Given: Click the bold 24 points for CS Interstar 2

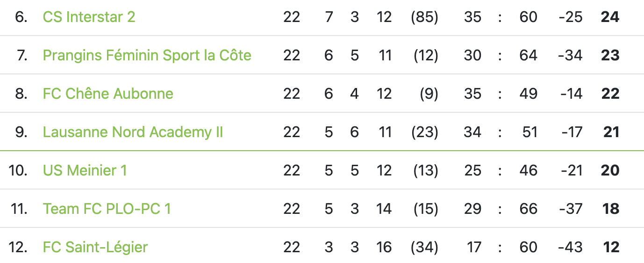Looking at the screenshot, I should pos(610,17).
